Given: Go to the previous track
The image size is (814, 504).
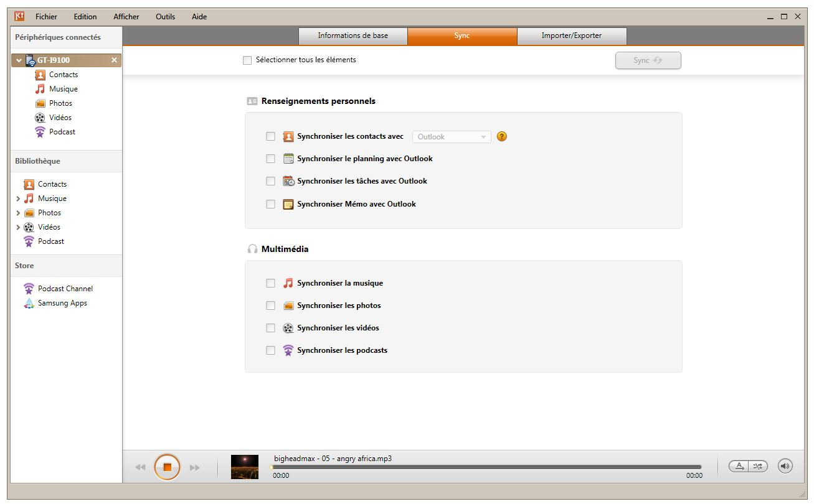Looking at the screenshot, I should coord(141,467).
